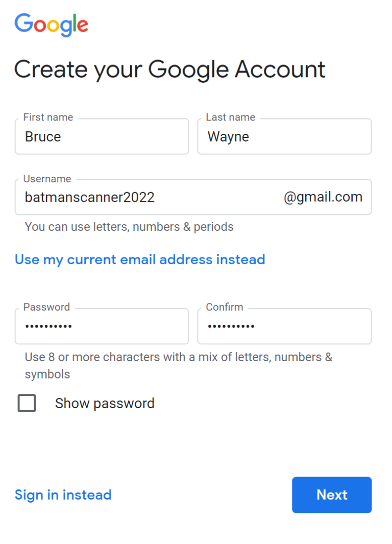Click the Username field with batmanscanner2022

(128, 197)
